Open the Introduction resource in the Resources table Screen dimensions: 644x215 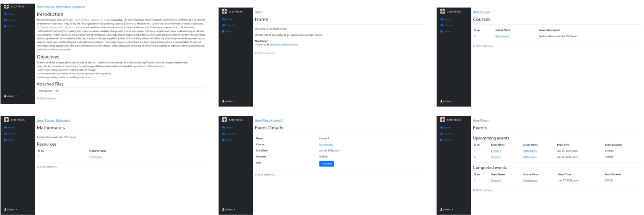click(95, 157)
